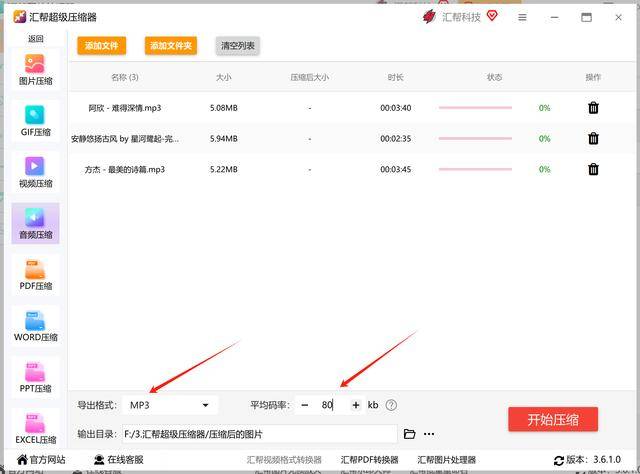Open the 汇帮图片处理器 link
Screen dimensions: 640x474
[447, 460]
